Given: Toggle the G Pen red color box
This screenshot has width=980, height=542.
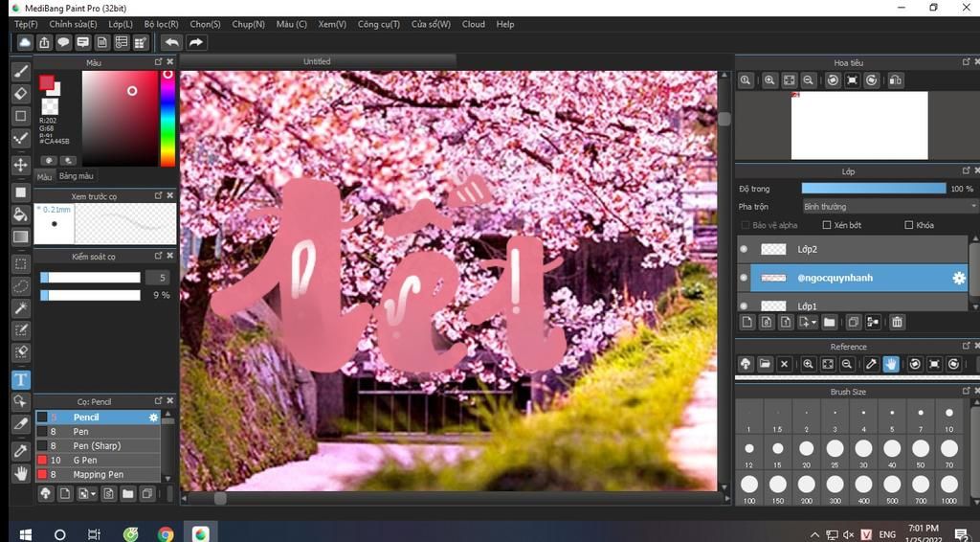Looking at the screenshot, I should tap(42, 460).
